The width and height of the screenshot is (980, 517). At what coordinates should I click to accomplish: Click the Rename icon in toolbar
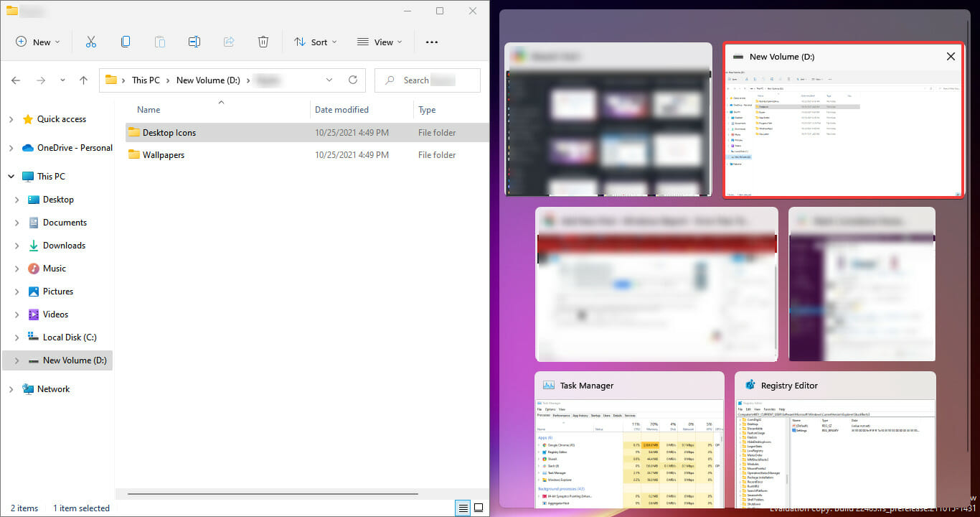click(x=194, y=42)
